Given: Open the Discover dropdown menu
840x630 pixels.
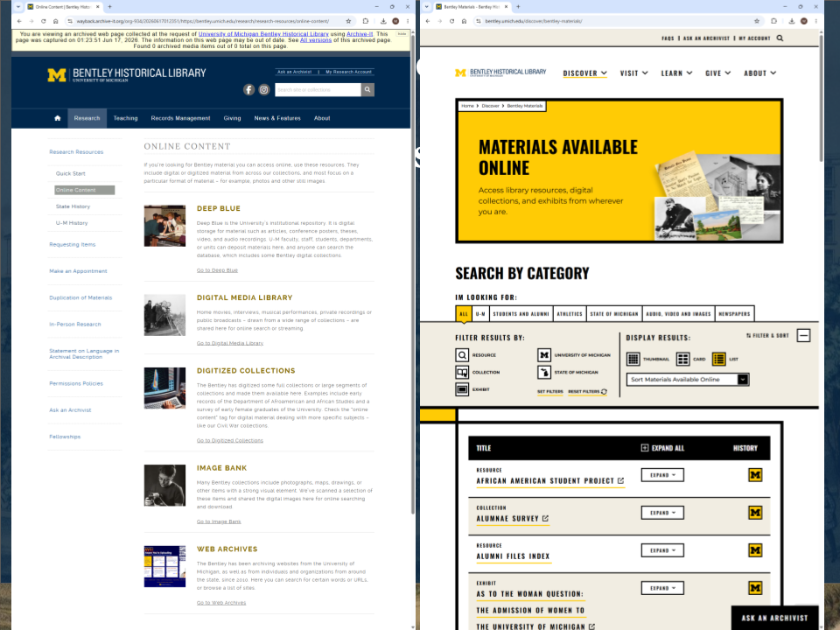Looking at the screenshot, I should click(584, 73).
